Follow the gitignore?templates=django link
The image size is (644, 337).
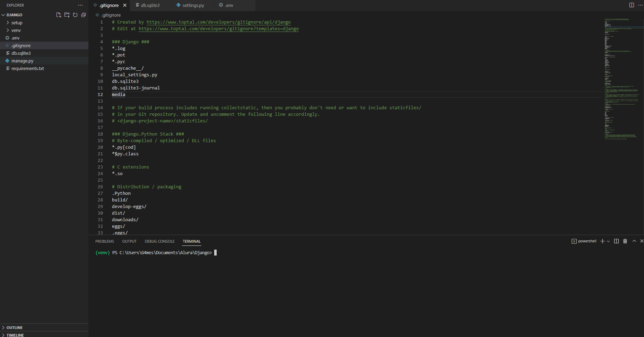(x=218, y=28)
